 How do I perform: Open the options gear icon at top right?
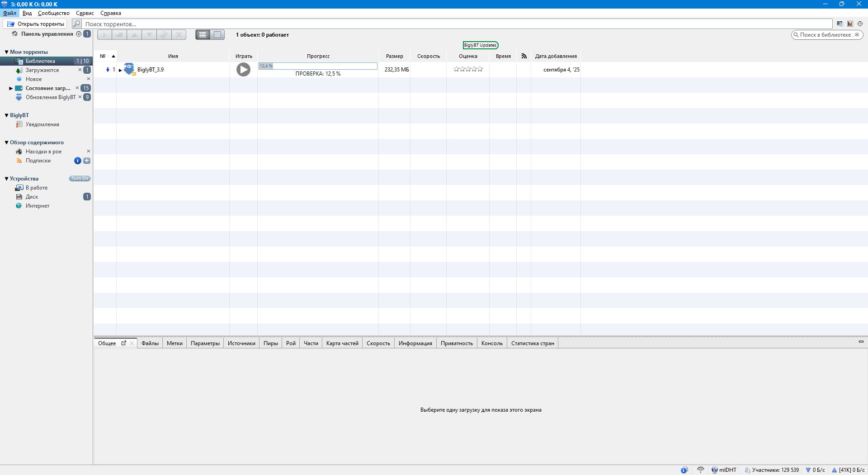pos(860,24)
